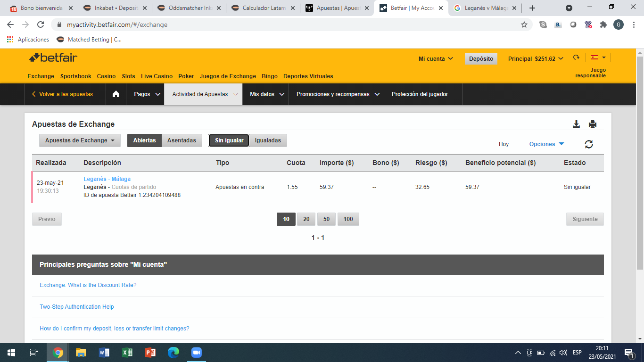Image resolution: width=644 pixels, height=362 pixels.
Task: Go to the Sportsbook section
Action: [x=76, y=76]
